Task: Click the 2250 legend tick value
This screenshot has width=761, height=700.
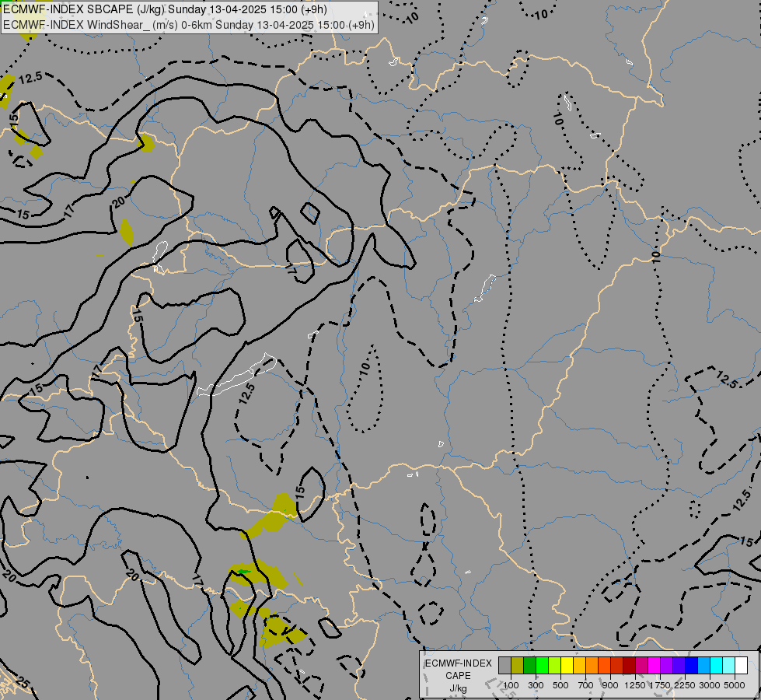Action: (685, 685)
